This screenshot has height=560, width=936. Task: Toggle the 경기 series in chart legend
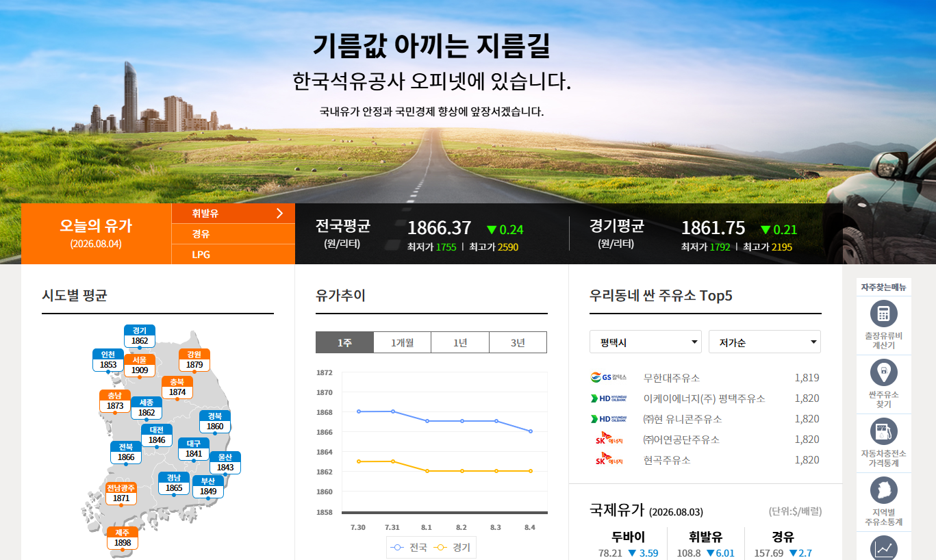(x=452, y=548)
